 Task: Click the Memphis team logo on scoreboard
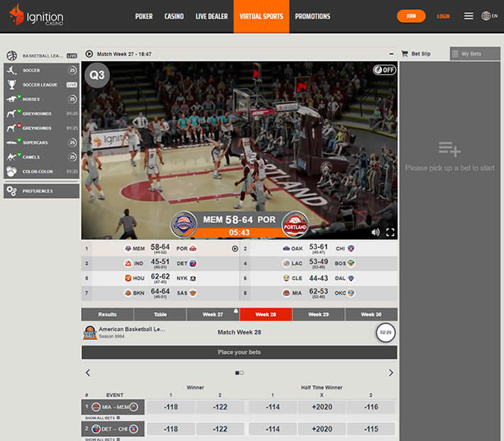click(184, 224)
